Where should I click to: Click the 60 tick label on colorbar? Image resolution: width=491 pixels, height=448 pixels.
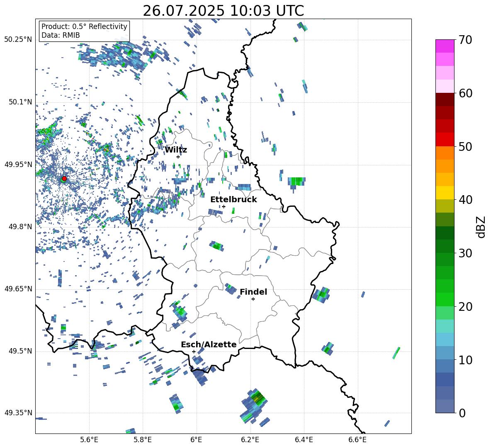[465, 93]
